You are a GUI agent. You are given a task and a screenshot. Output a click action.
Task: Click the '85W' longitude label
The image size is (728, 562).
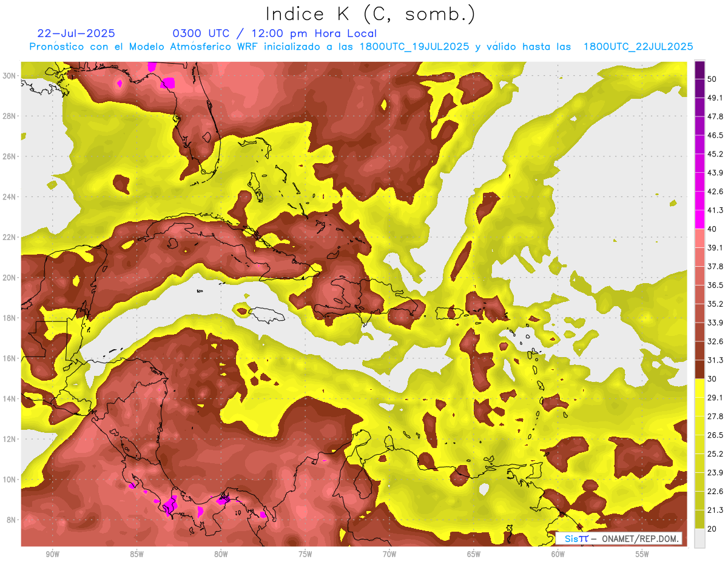(136, 554)
